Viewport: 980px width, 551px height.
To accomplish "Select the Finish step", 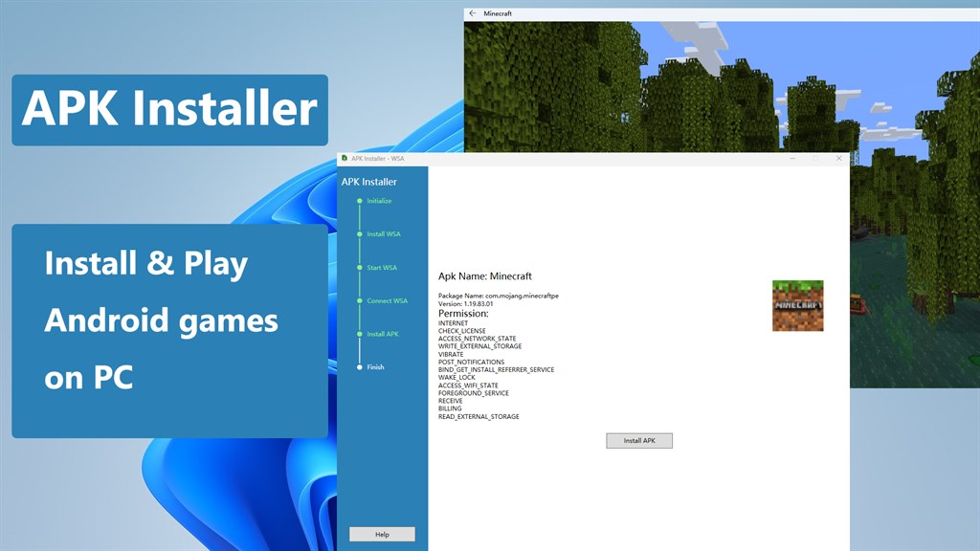I will click(x=375, y=367).
